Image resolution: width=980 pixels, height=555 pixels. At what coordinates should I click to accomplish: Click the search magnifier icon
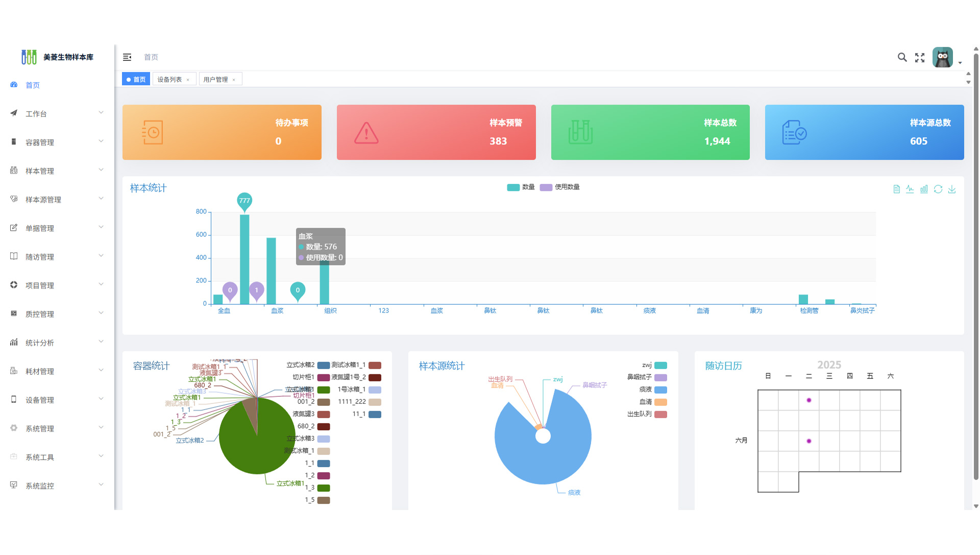tap(902, 57)
